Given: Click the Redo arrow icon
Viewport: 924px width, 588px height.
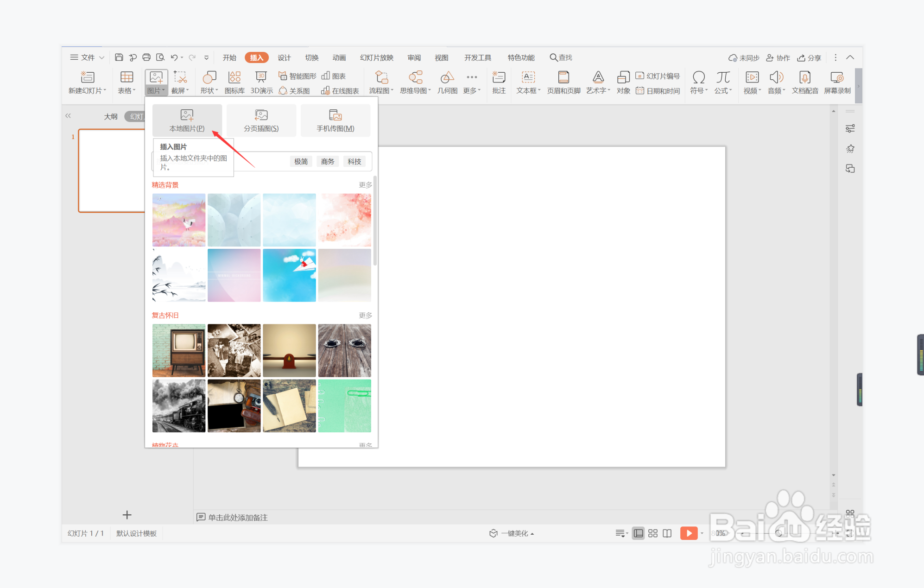Looking at the screenshot, I should [x=192, y=57].
